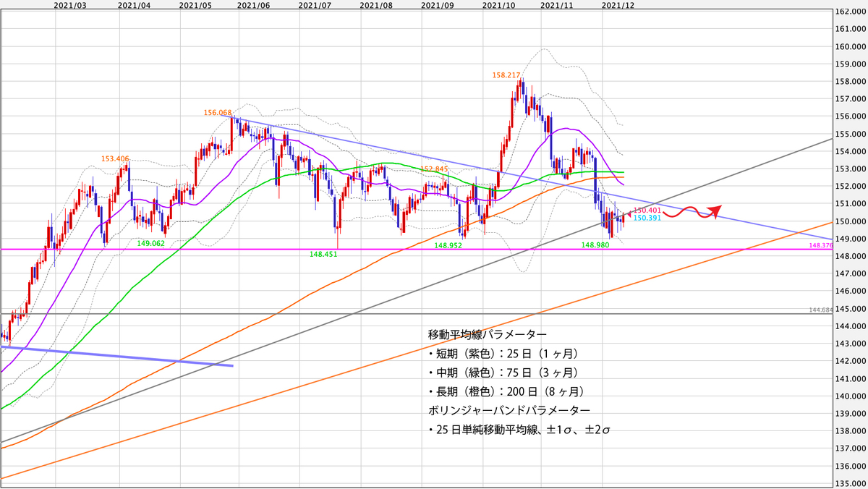Click the 2021/09 date label
The image size is (868, 489).
(437, 4)
